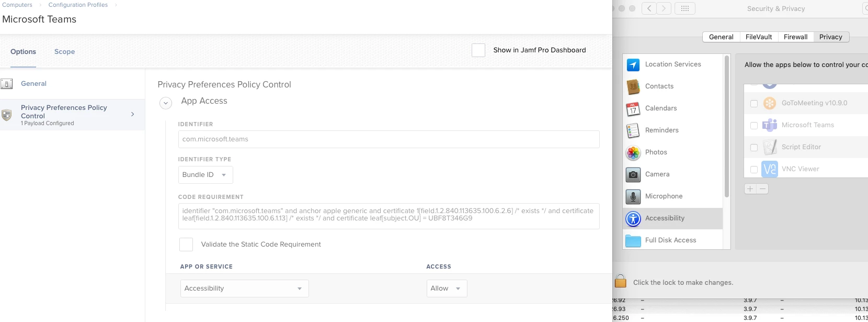Image resolution: width=868 pixels, height=322 pixels.
Task: Add an app with the plus button
Action: point(750,189)
